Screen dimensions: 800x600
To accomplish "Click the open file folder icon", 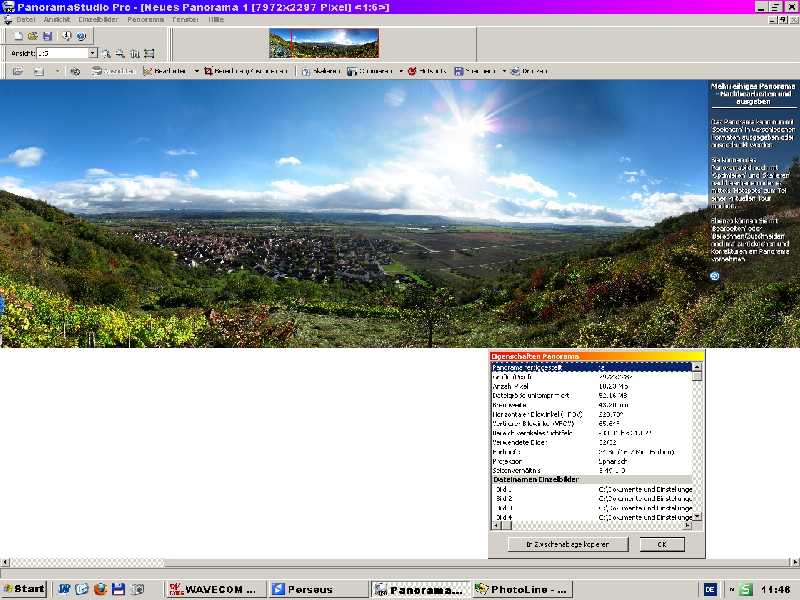I will [x=32, y=36].
